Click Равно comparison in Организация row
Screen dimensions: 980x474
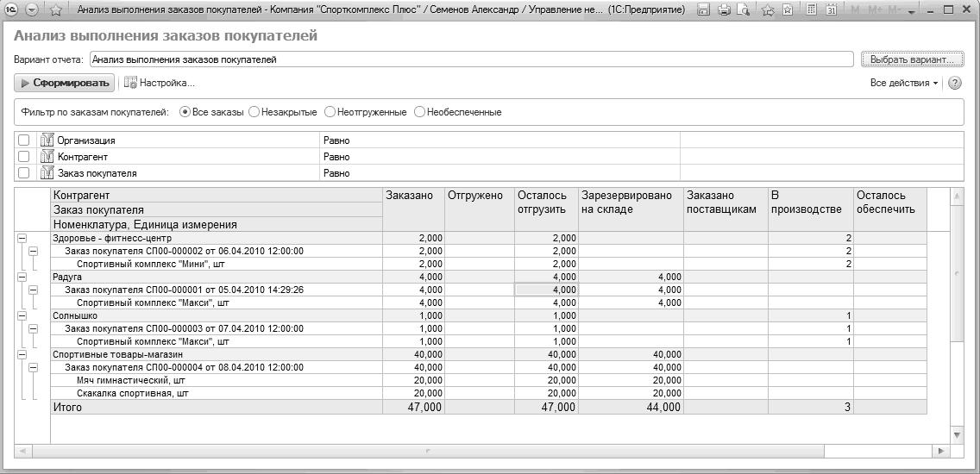pyautogui.click(x=336, y=140)
